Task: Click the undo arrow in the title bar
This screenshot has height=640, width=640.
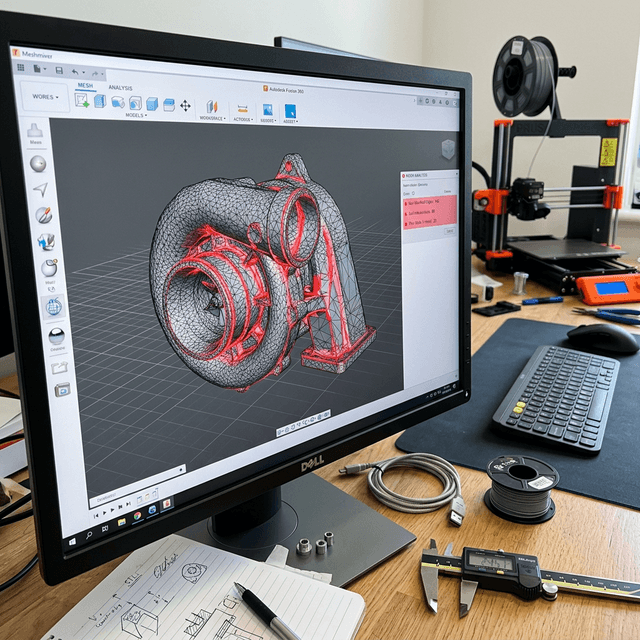Action: pyautogui.click(x=76, y=72)
